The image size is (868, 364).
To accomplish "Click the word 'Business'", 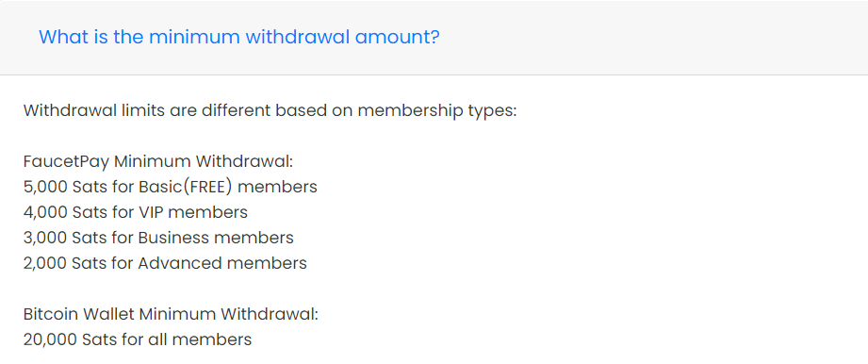I will (x=173, y=238).
